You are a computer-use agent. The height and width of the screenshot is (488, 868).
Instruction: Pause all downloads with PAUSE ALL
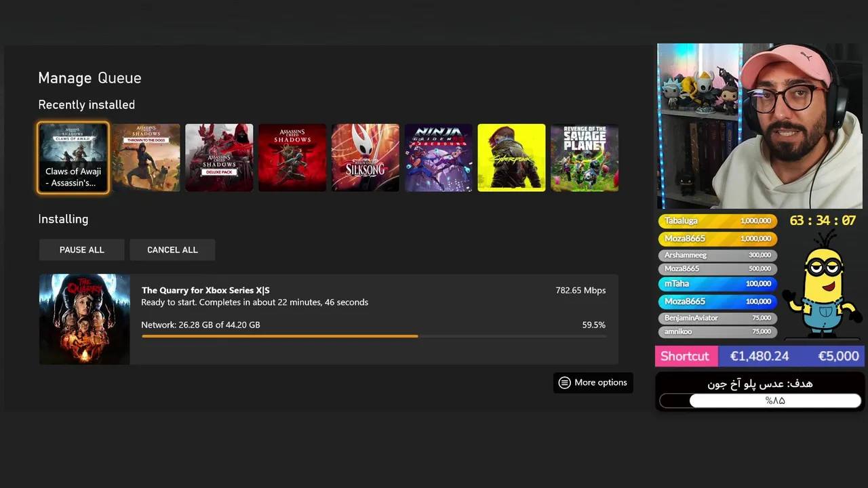pos(81,249)
